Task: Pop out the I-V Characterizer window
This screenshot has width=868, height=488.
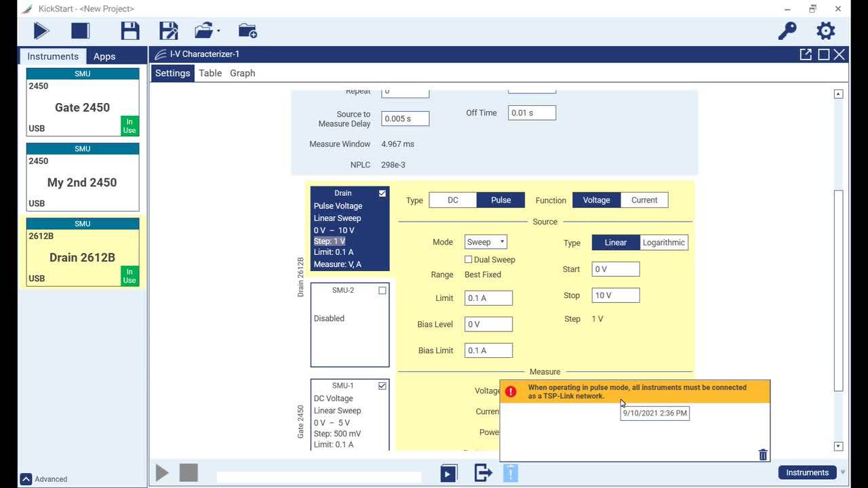Action: 806,54
